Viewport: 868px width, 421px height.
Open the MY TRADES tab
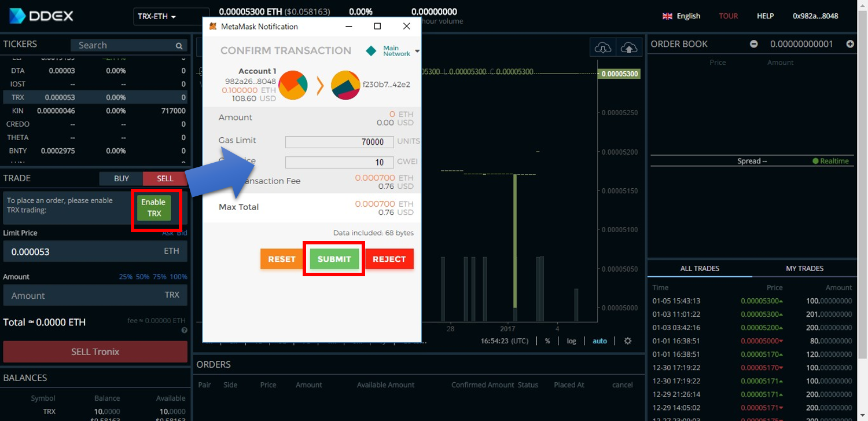(804, 268)
